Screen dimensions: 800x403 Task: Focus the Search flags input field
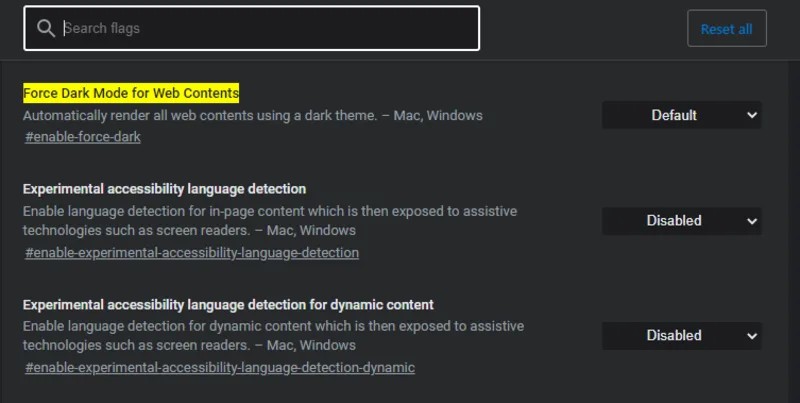tap(265, 28)
